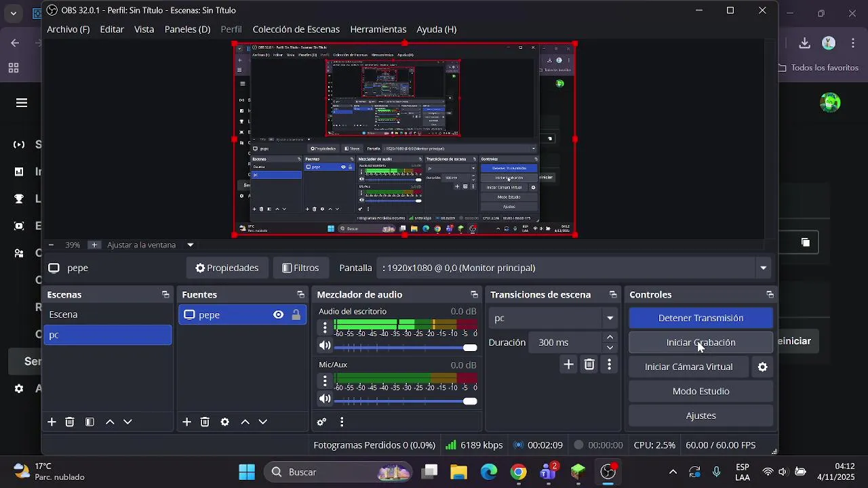Increase transition duration stepper up

click(x=610, y=337)
